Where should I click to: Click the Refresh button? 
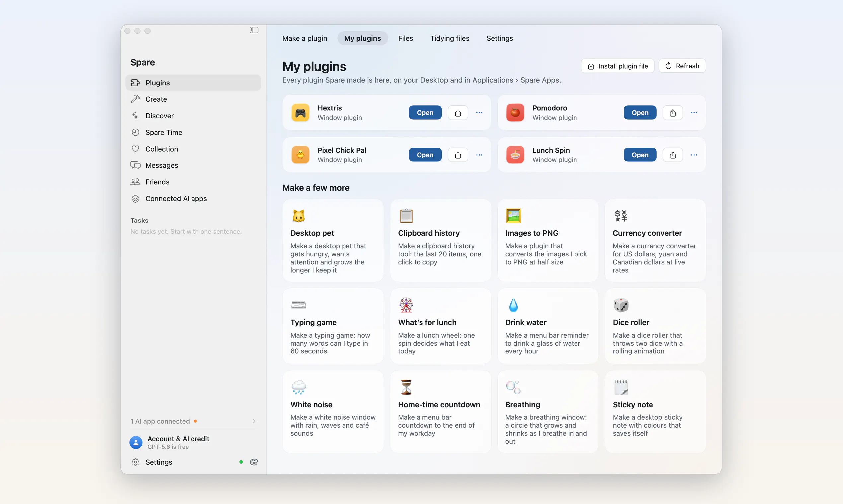(x=682, y=66)
